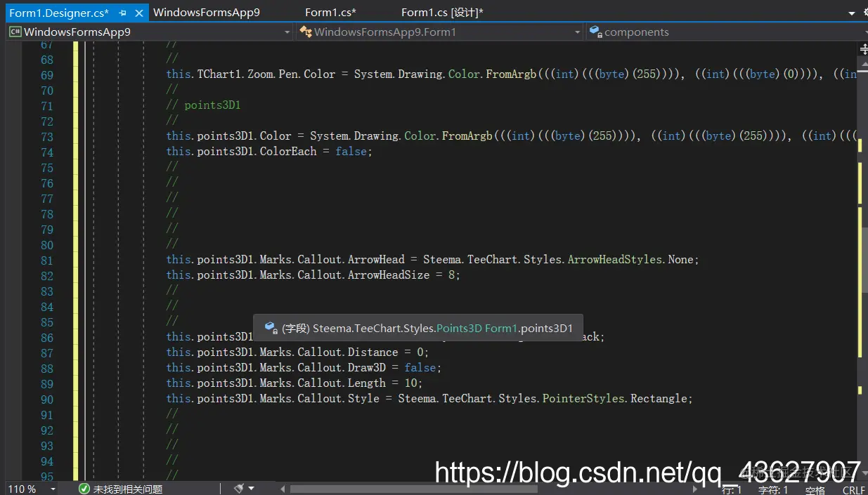This screenshot has width=868, height=495.
Task: Click the horizontal scrollbar left arrow
Action: [283, 489]
